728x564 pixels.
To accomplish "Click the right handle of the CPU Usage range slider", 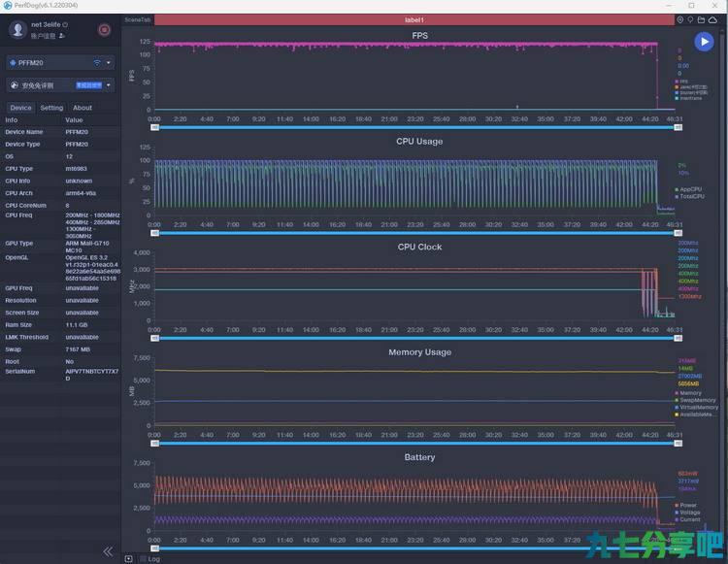I will 678,233.
